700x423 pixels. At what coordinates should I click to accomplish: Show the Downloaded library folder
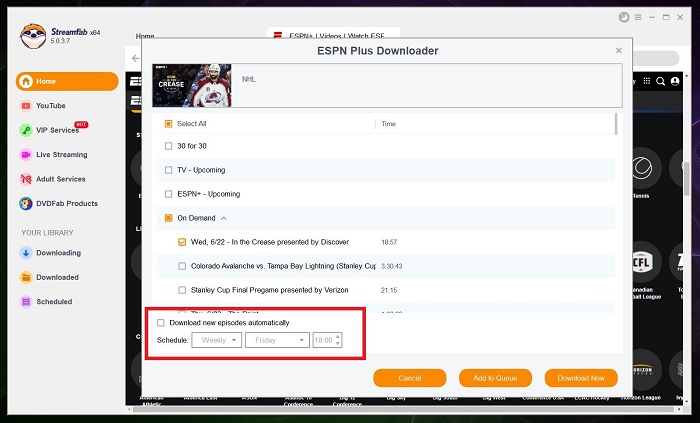click(49, 277)
